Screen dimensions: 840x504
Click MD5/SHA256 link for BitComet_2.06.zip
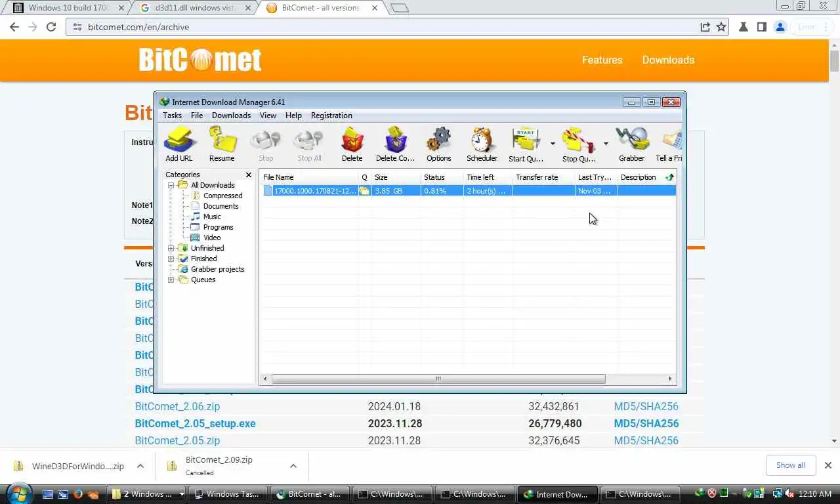(646, 406)
